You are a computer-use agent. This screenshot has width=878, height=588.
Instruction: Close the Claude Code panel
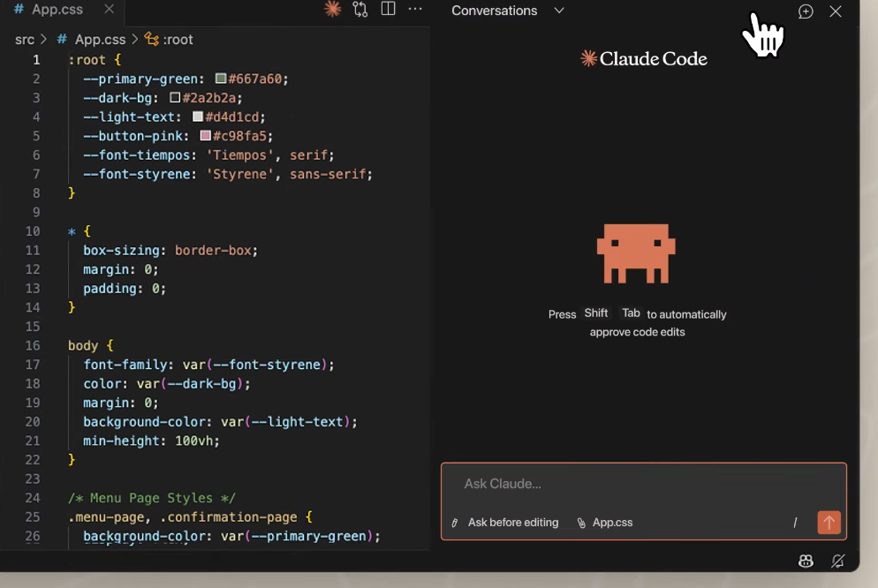[x=836, y=11]
